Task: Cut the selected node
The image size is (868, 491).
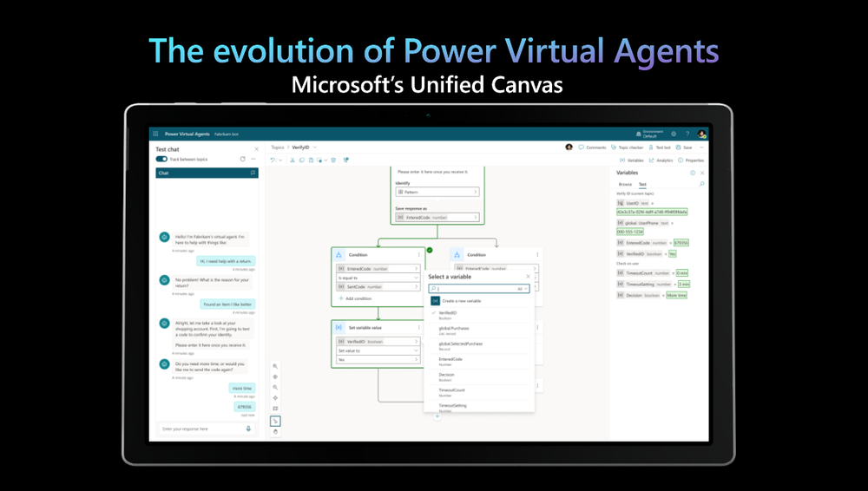Action: coord(293,160)
